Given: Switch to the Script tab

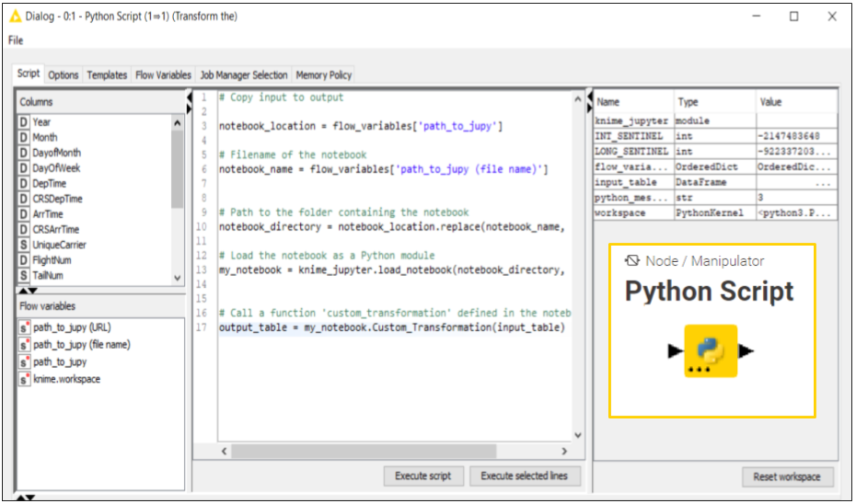Looking at the screenshot, I should pyautogui.click(x=29, y=74).
